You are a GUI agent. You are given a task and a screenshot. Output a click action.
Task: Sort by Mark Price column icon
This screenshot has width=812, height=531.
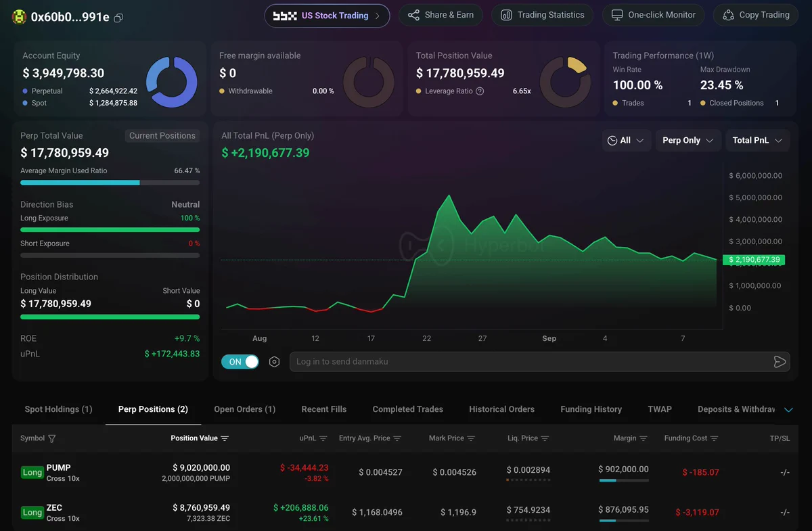click(471, 438)
